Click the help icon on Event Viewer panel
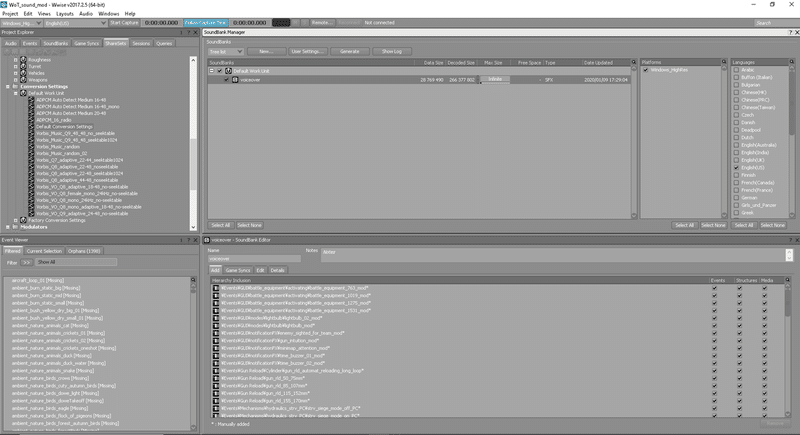800x435 pixels. [188, 240]
